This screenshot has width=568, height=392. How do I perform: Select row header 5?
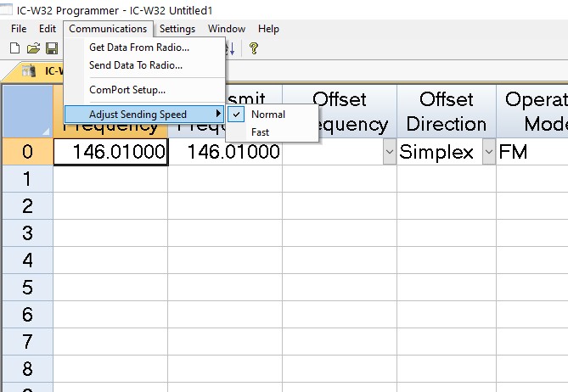pyautogui.click(x=27, y=288)
